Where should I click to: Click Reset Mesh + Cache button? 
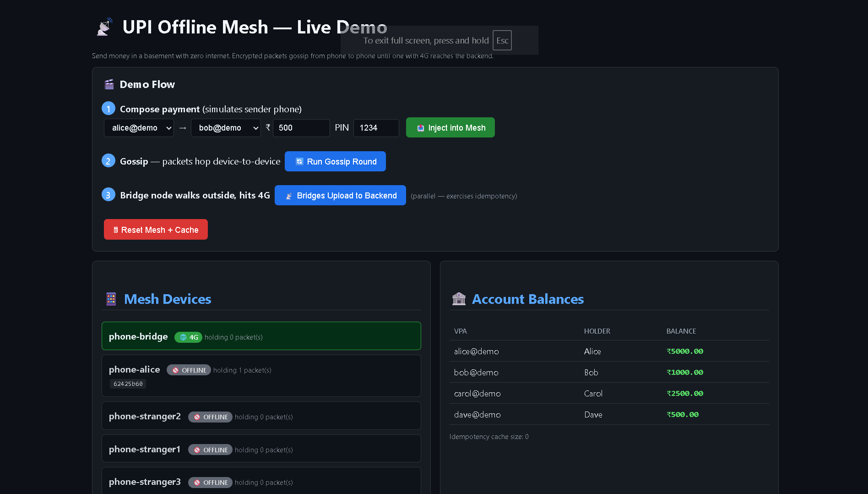click(156, 230)
